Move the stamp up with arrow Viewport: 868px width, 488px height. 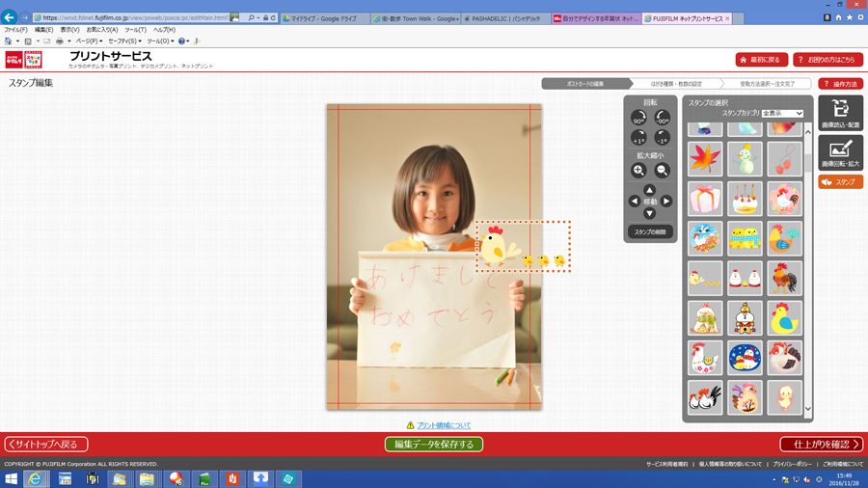[650, 190]
